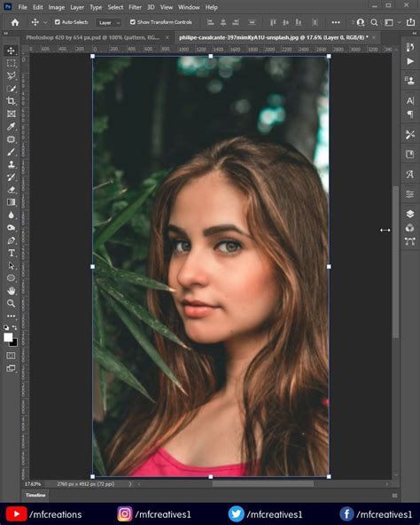Expand the collapsed tools panel chevrons
This screenshot has width=420, height=525.
(x=5, y=34)
